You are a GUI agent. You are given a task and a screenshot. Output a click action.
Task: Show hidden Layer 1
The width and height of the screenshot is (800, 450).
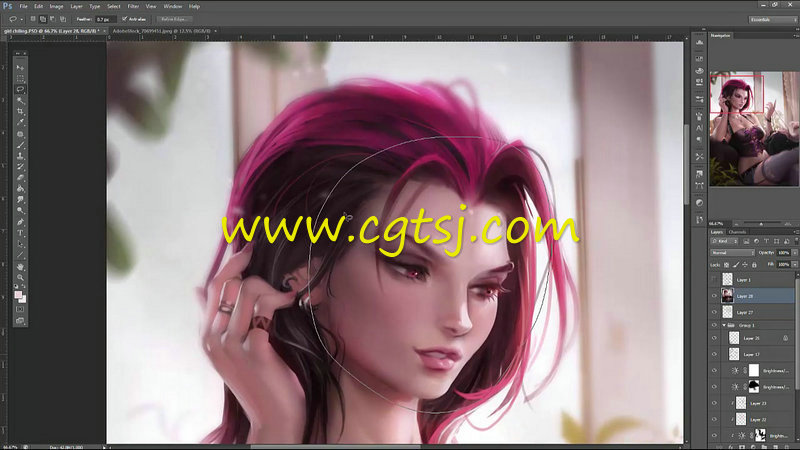[714, 280]
